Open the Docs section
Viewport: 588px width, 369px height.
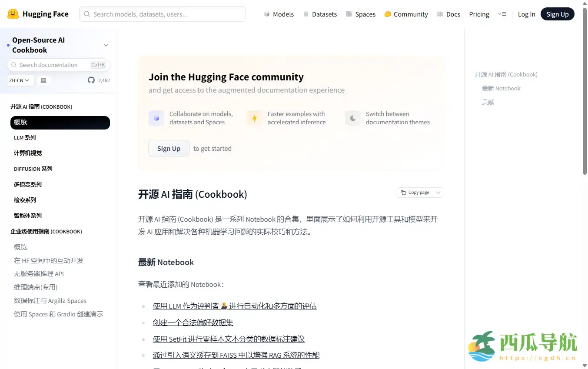point(439,14)
